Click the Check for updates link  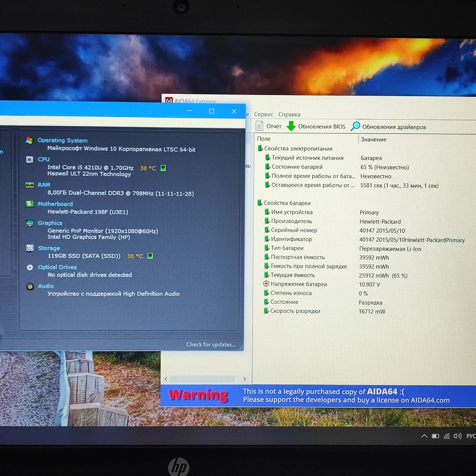[x=211, y=344]
